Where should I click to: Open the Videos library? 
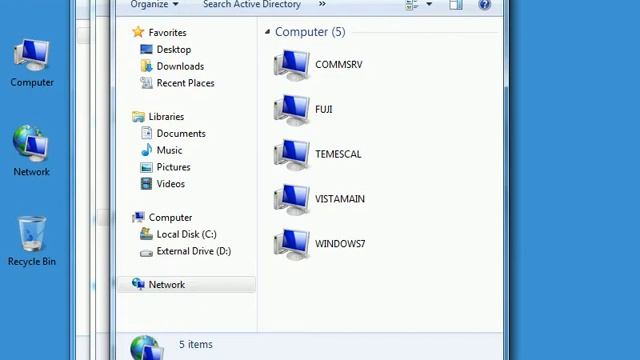pos(171,184)
